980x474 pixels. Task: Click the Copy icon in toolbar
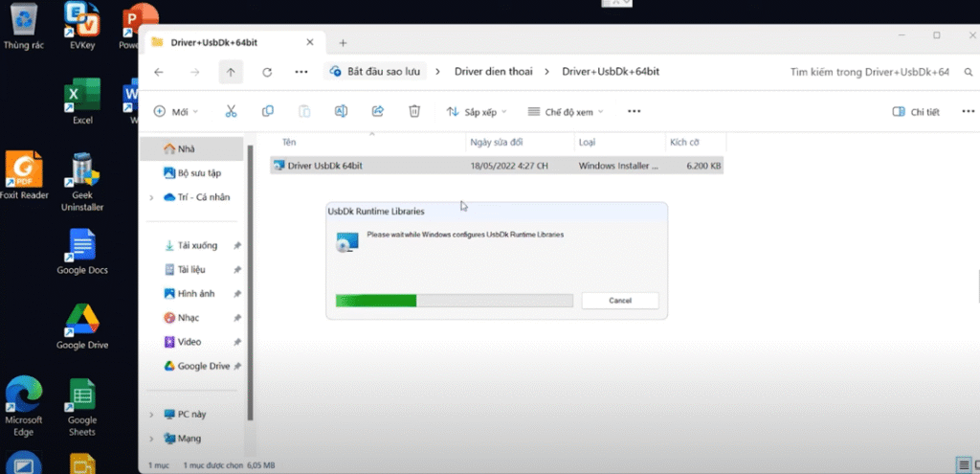click(268, 111)
